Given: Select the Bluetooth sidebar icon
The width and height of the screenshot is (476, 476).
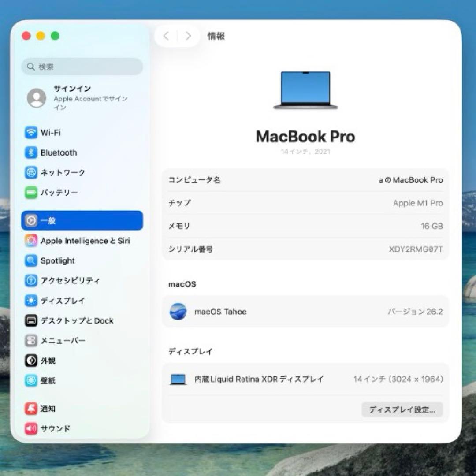Looking at the screenshot, I should tap(31, 152).
